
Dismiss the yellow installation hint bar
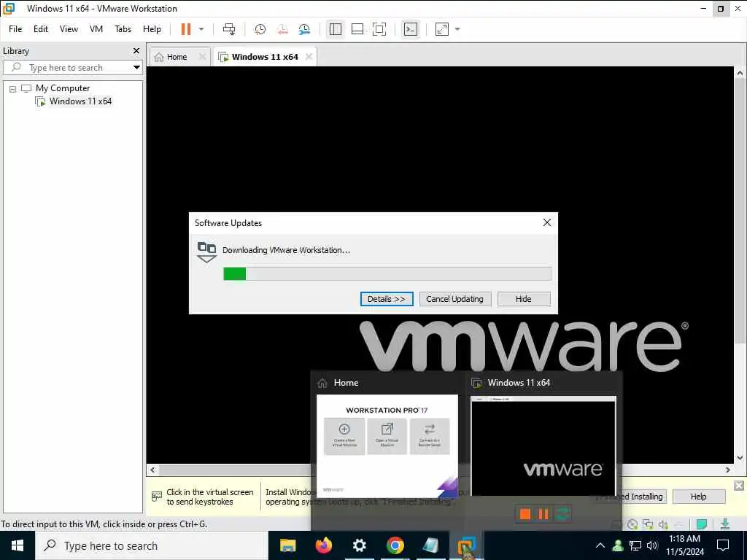click(x=739, y=486)
